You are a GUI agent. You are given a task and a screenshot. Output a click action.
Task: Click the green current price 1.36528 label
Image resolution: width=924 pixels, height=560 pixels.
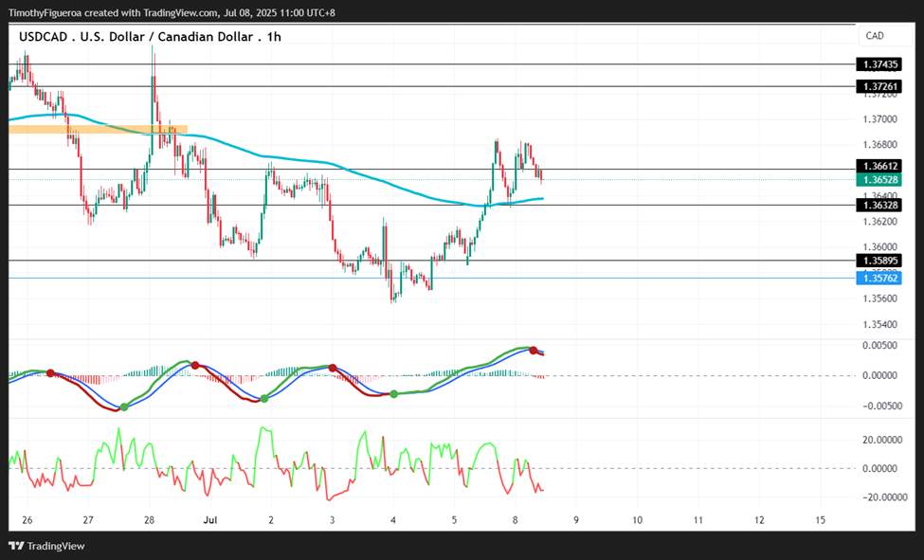(880, 180)
